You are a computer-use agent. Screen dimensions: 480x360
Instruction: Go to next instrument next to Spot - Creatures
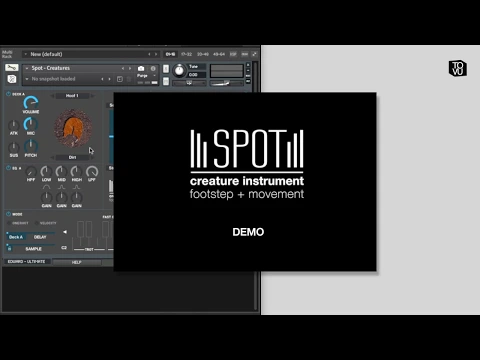(130, 68)
